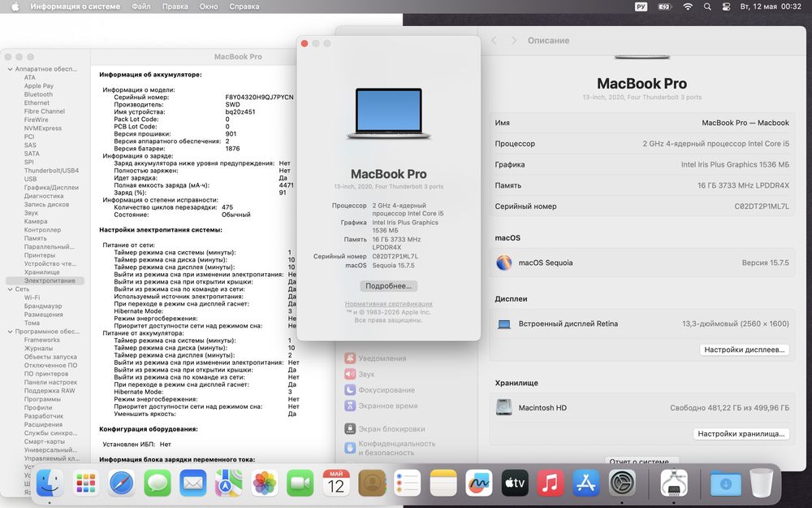Open Calendar showing 12 in Dock

[336, 483]
